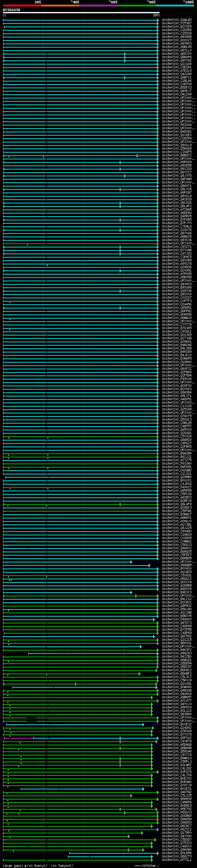Click the AV391638 query sequence label
Image resolution: width=197 pixels, height=868 pixels.
pyautogui.click(x=11, y=10)
